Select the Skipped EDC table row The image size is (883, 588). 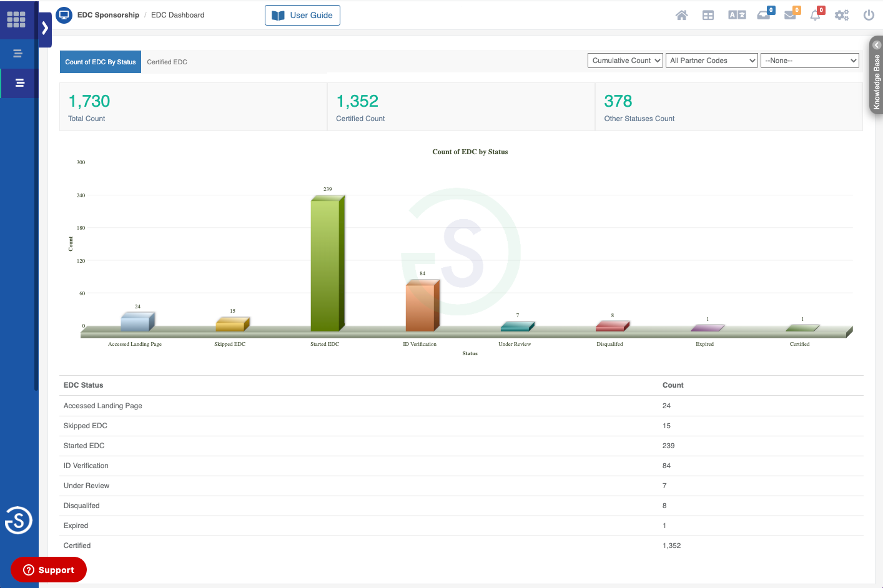point(461,426)
